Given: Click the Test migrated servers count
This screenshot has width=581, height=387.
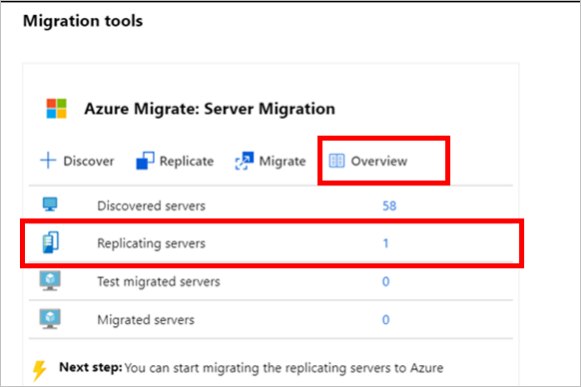Looking at the screenshot, I should point(386,281).
